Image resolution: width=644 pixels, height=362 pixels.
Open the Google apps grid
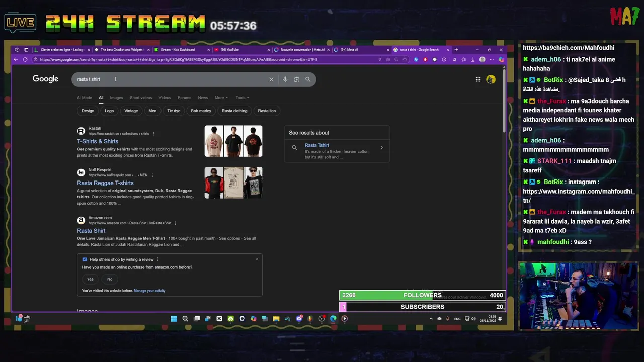pos(478,79)
